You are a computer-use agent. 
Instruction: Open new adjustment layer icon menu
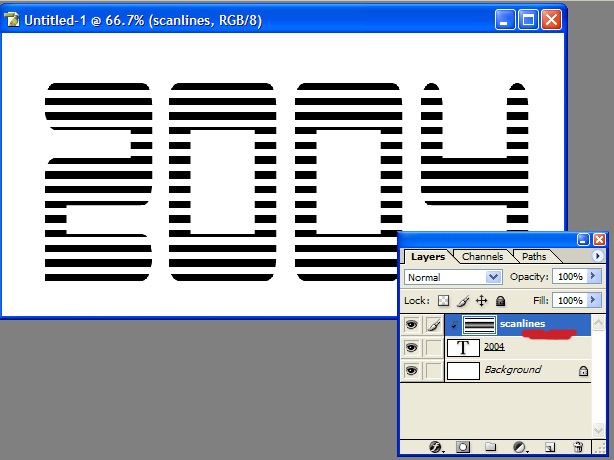[x=520, y=446]
